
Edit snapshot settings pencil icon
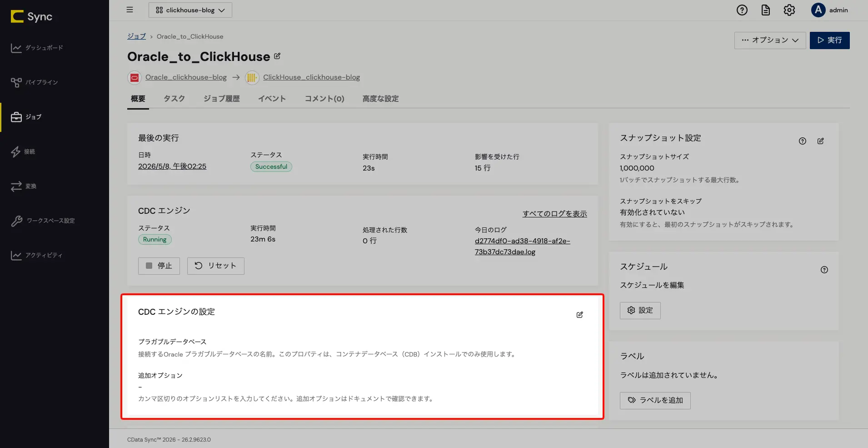click(821, 141)
